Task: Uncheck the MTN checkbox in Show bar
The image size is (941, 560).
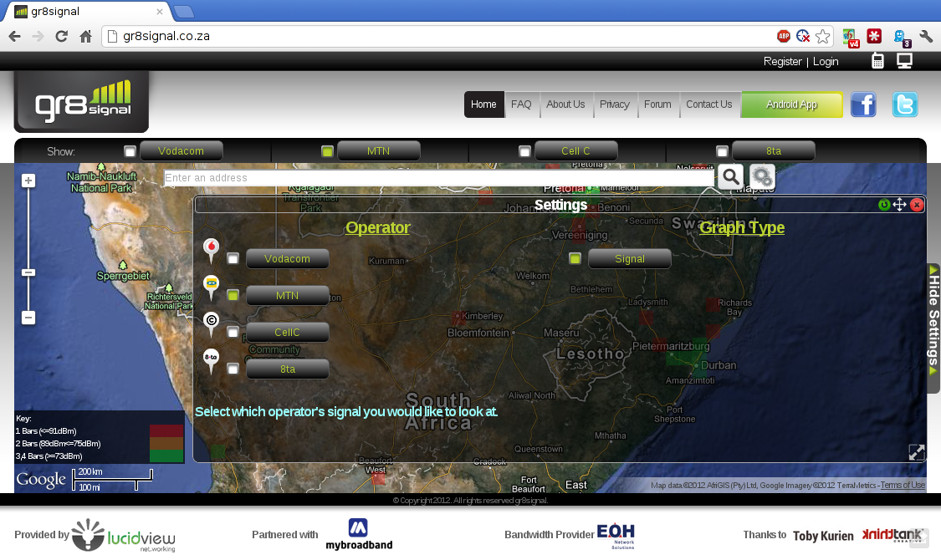Action: [x=327, y=151]
